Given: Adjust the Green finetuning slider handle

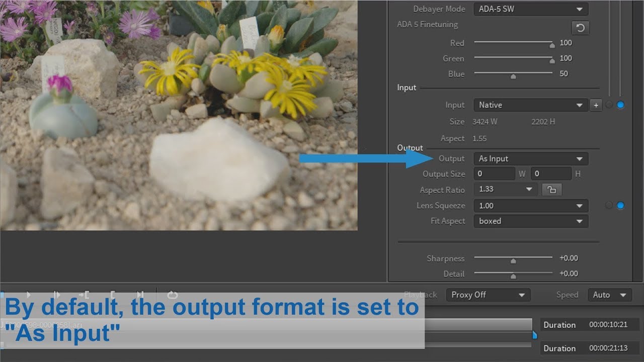Looking at the screenshot, I should click(552, 60).
